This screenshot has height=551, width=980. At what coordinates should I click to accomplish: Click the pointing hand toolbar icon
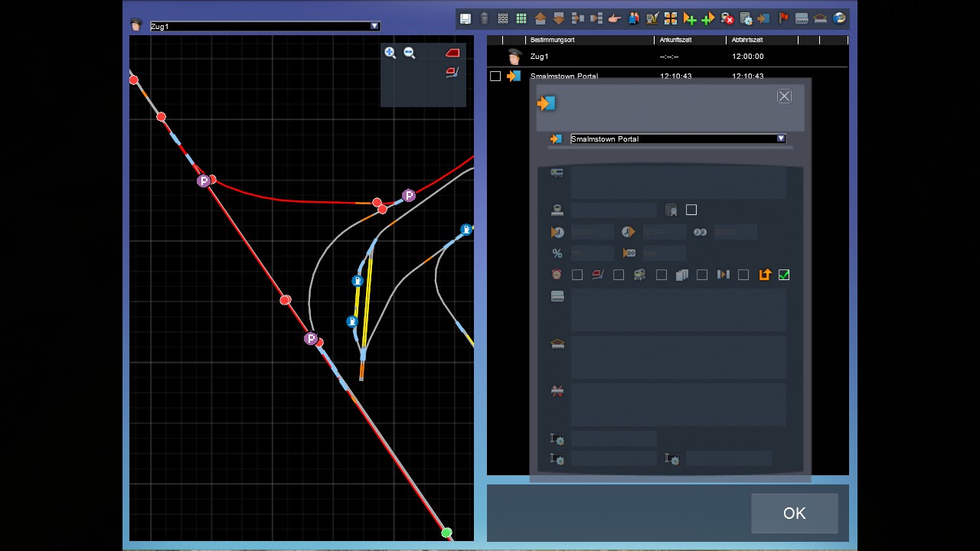(614, 18)
